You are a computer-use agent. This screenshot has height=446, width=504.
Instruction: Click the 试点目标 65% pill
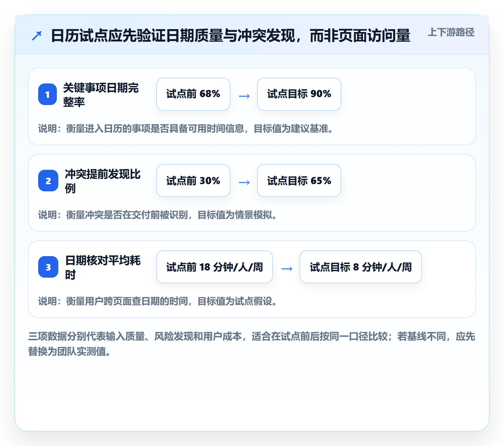[299, 181]
